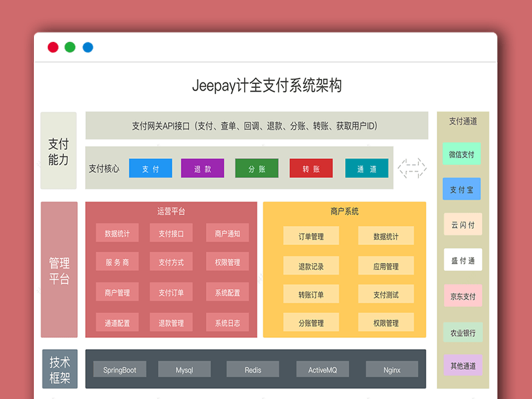Select the Redis framework block
This screenshot has height=399, width=532.
click(x=251, y=369)
